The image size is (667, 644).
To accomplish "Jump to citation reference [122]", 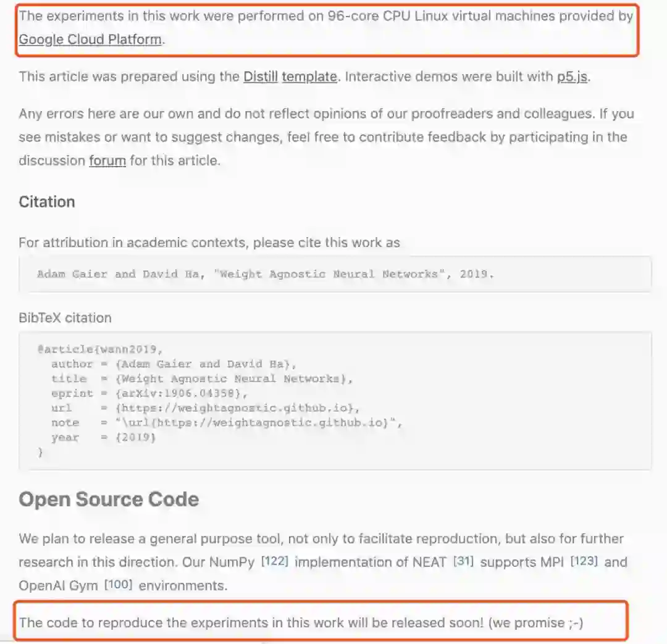I will (274, 561).
